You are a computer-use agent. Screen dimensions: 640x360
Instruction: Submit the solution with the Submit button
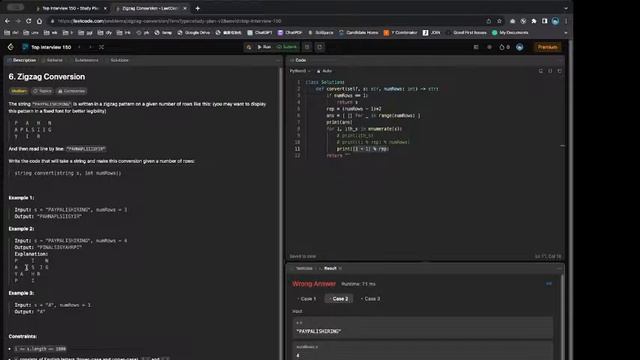point(287,47)
